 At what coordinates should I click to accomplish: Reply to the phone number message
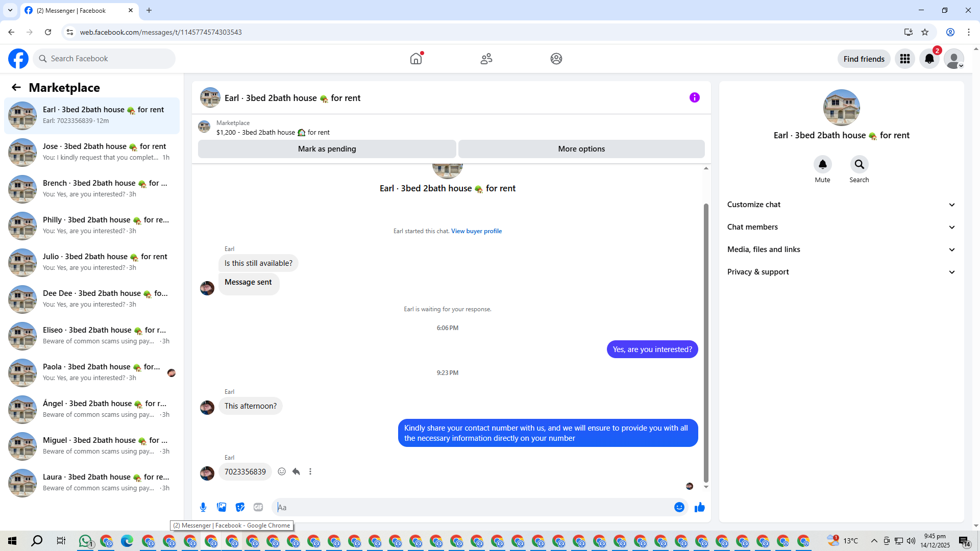[x=296, y=471]
